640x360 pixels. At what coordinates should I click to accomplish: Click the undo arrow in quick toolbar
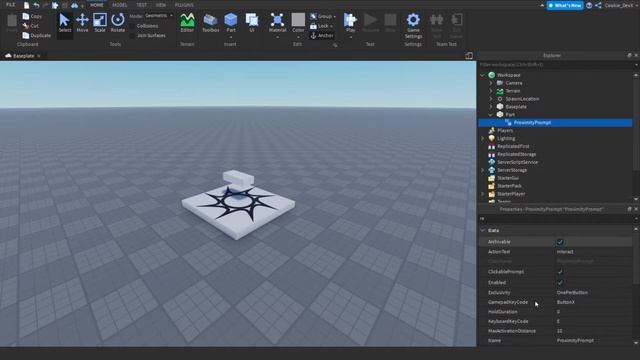[36, 5]
